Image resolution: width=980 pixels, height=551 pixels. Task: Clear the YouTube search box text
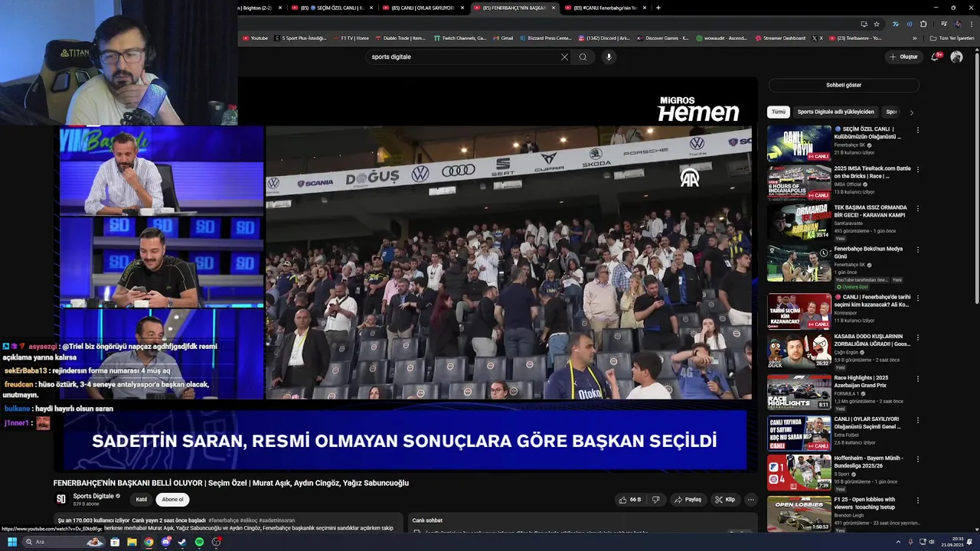click(564, 57)
